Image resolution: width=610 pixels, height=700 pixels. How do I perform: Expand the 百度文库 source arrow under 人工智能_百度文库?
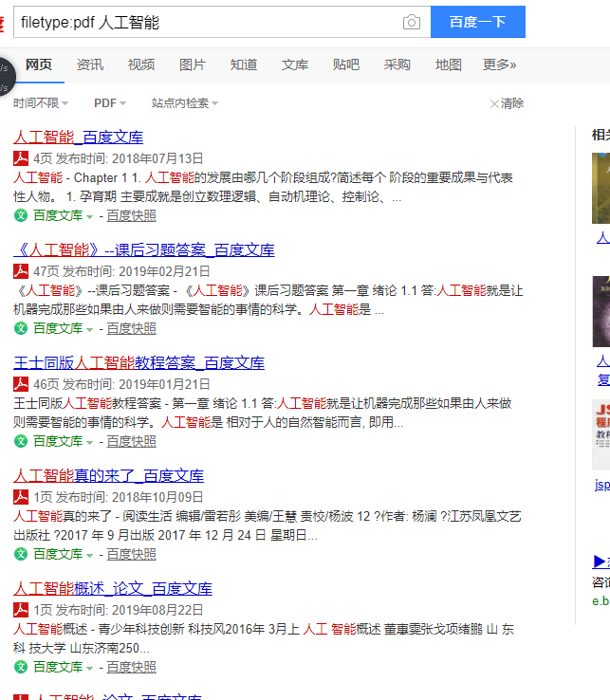click(x=89, y=217)
